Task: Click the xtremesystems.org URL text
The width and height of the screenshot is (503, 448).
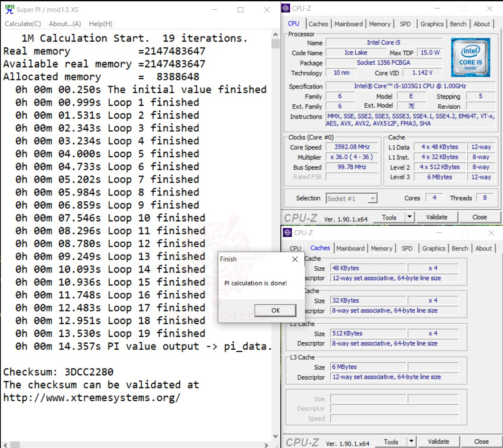Action: (92, 398)
